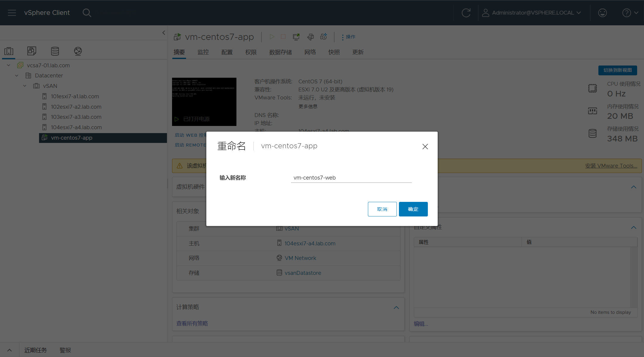Screen dimensions: 644x357
Task: Switch to the Hosts and Clusters view
Action: pos(9,51)
